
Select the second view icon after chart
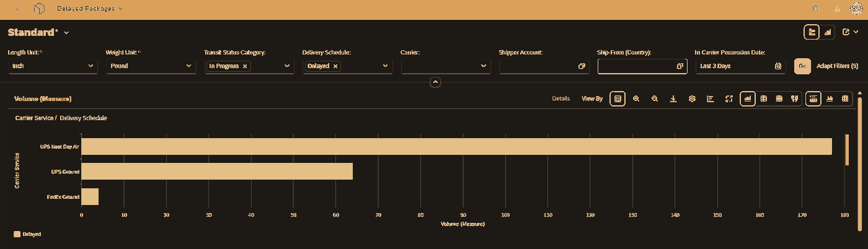[764, 98]
